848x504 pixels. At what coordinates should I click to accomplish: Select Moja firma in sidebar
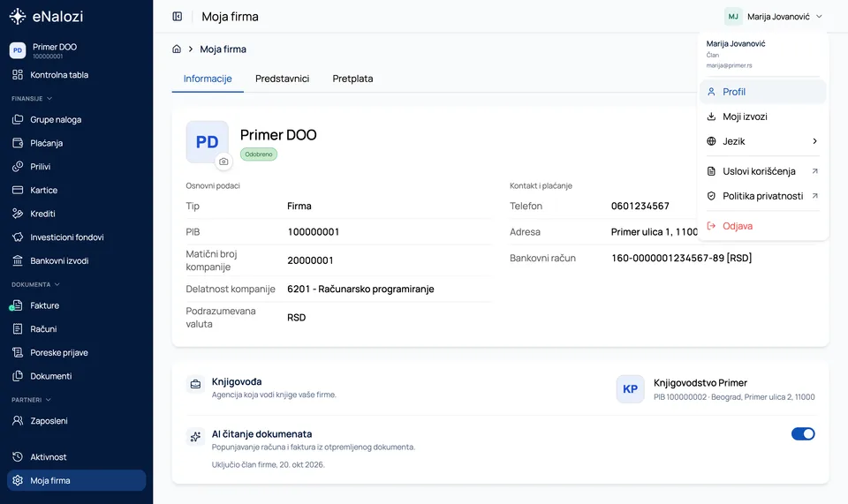pyautogui.click(x=76, y=480)
